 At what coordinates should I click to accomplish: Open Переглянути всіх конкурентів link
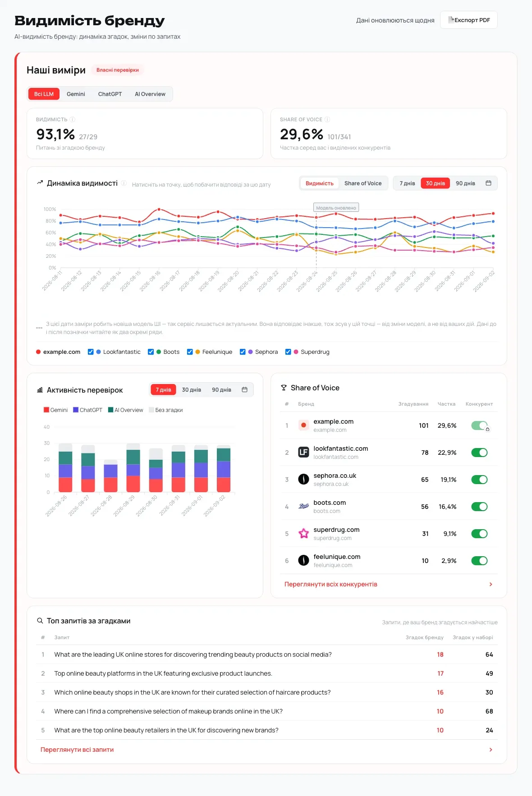click(331, 584)
